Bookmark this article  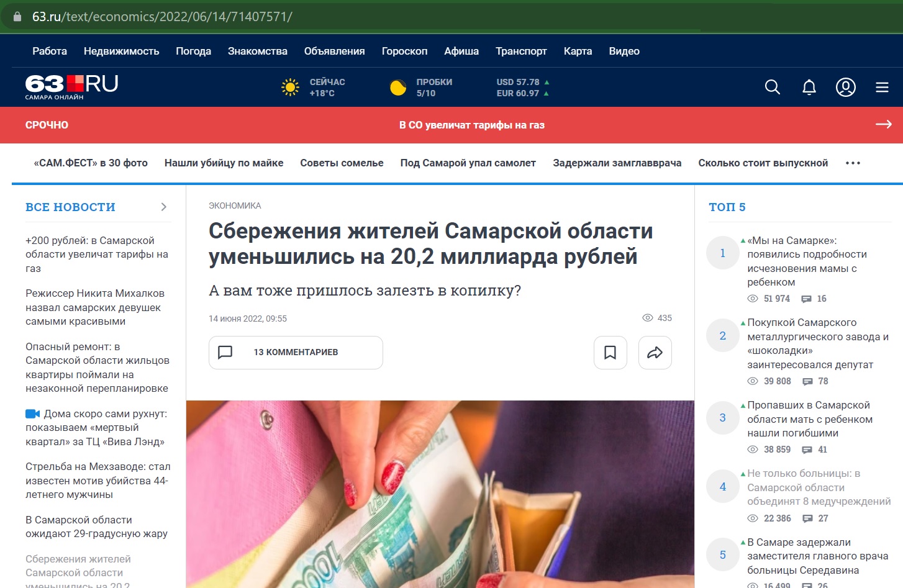[610, 353]
